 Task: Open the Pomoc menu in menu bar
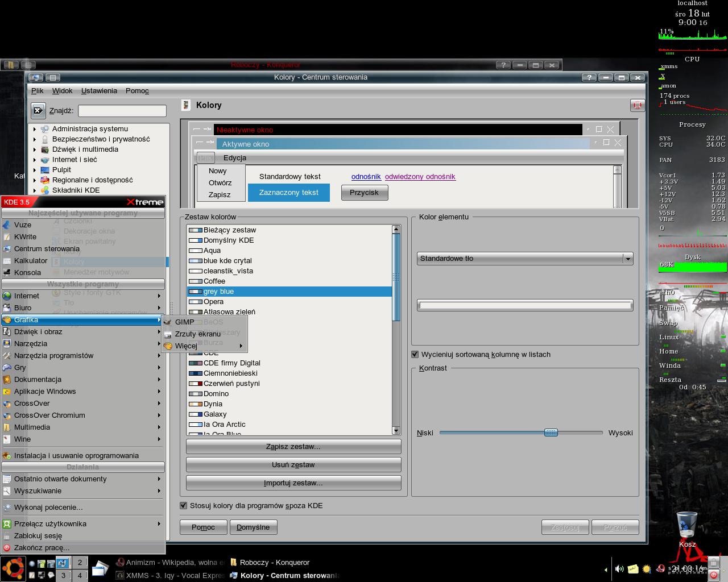pos(137,90)
